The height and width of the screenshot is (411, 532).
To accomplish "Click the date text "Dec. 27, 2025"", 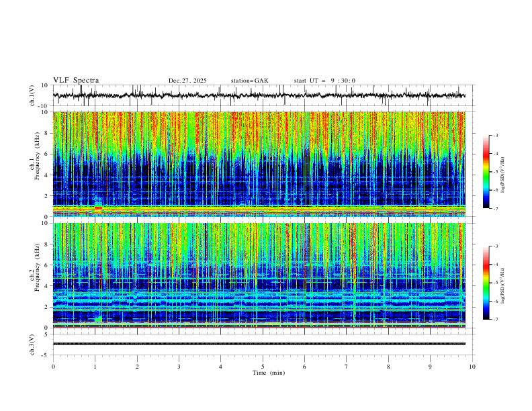I will click(x=187, y=81).
